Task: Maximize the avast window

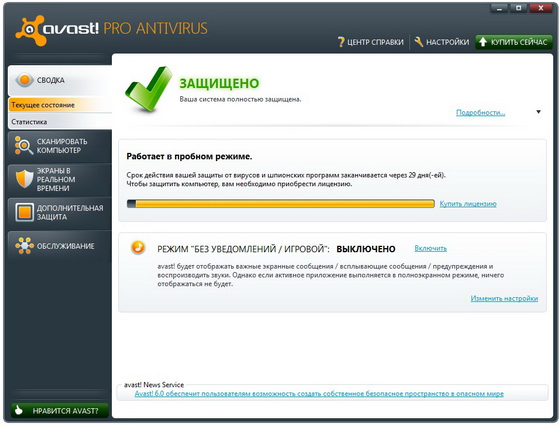Action: coord(519,9)
